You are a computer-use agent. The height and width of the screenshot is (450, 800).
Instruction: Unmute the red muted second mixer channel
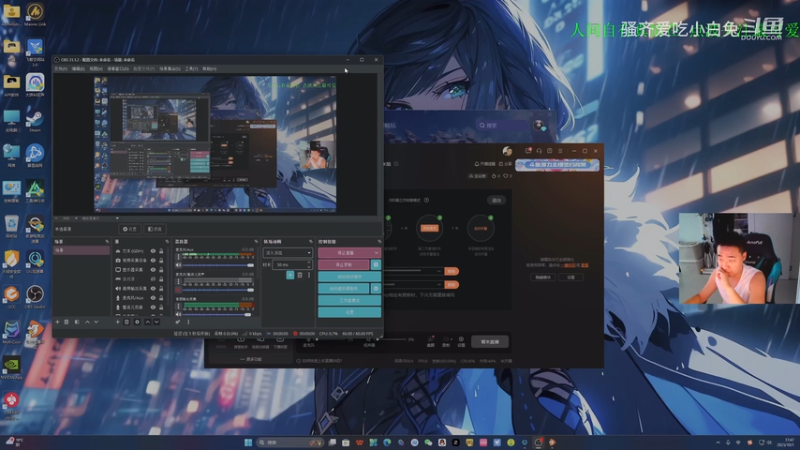pyautogui.click(x=178, y=290)
